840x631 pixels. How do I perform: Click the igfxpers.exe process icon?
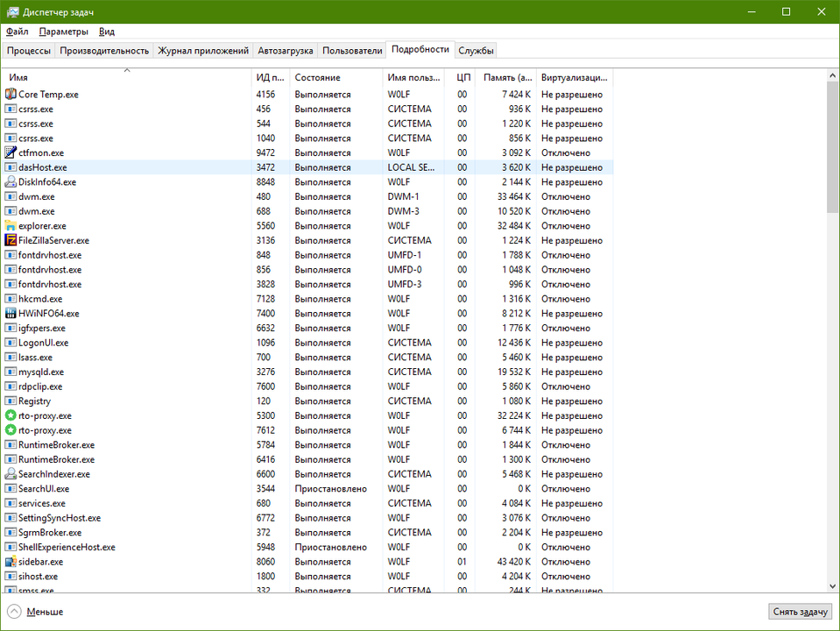pos(11,328)
